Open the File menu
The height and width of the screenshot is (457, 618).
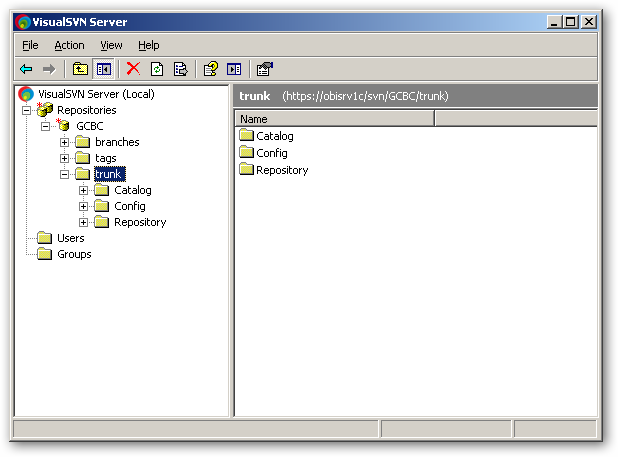coord(30,45)
